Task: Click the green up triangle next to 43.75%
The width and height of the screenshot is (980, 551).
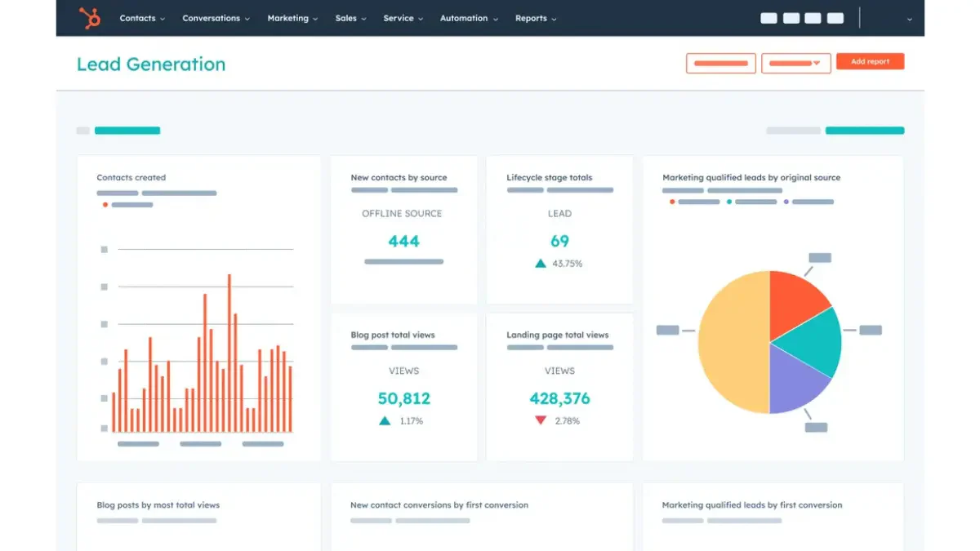Action: click(x=540, y=263)
